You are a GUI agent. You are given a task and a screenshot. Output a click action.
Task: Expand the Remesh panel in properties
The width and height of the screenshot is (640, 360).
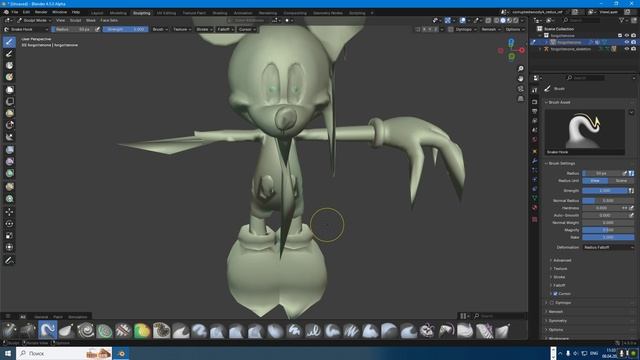click(x=556, y=312)
